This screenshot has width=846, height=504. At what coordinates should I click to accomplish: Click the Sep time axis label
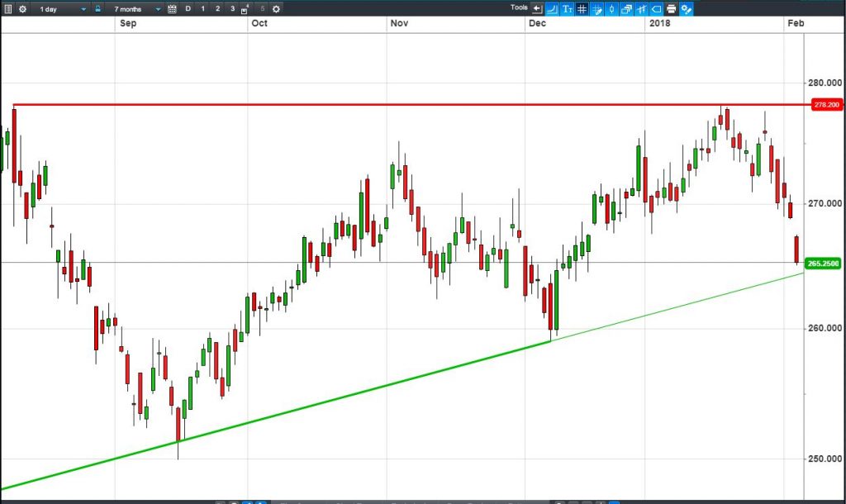(x=128, y=23)
